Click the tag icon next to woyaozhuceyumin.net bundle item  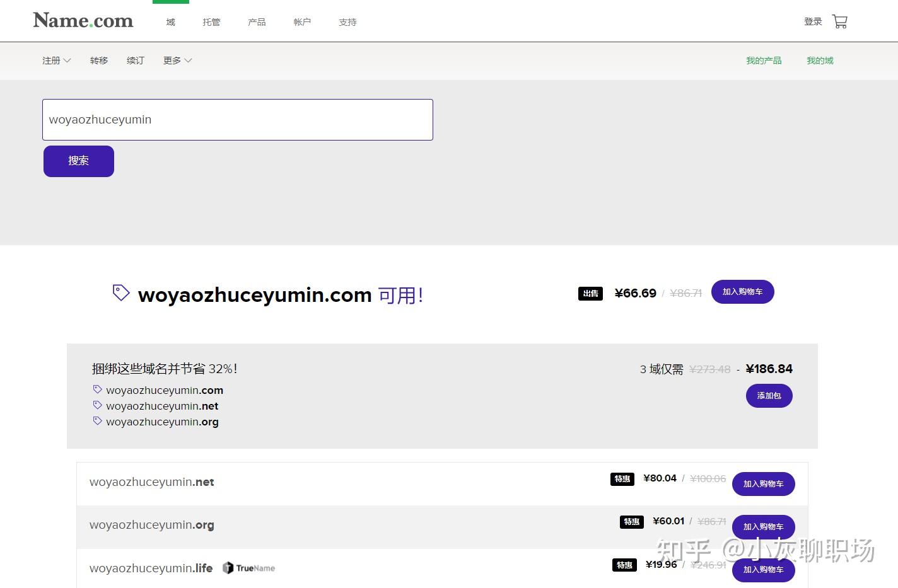(98, 405)
